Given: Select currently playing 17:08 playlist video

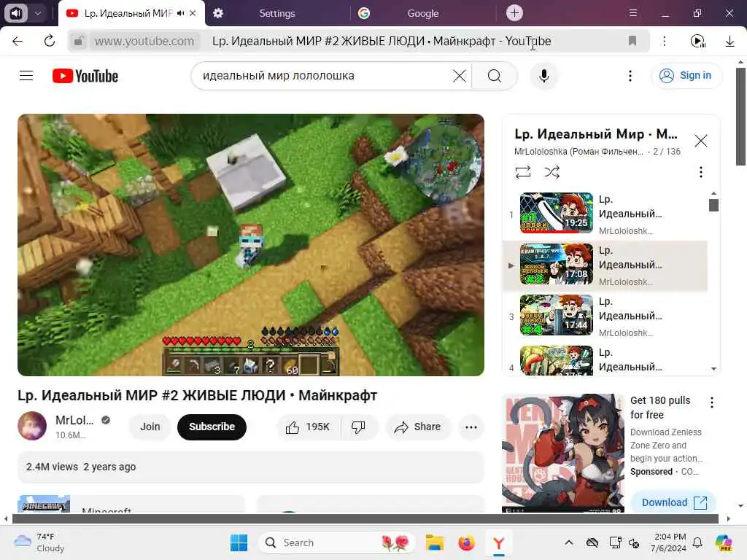Looking at the screenshot, I should click(605, 265).
